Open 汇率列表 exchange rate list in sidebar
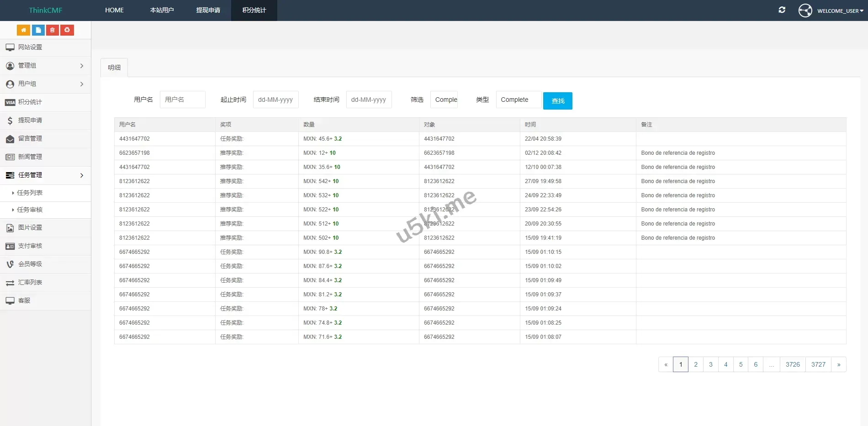The width and height of the screenshot is (868, 426). tap(30, 283)
